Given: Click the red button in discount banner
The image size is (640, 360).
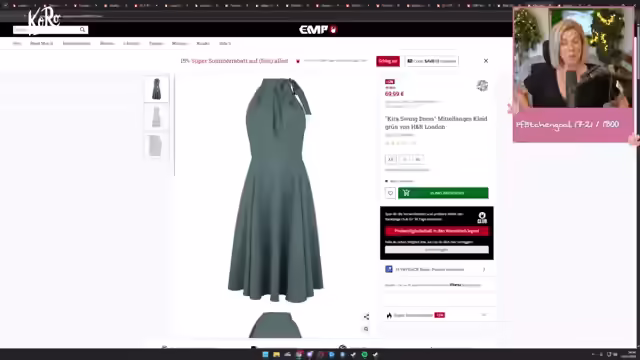Looking at the screenshot, I should [388, 61].
